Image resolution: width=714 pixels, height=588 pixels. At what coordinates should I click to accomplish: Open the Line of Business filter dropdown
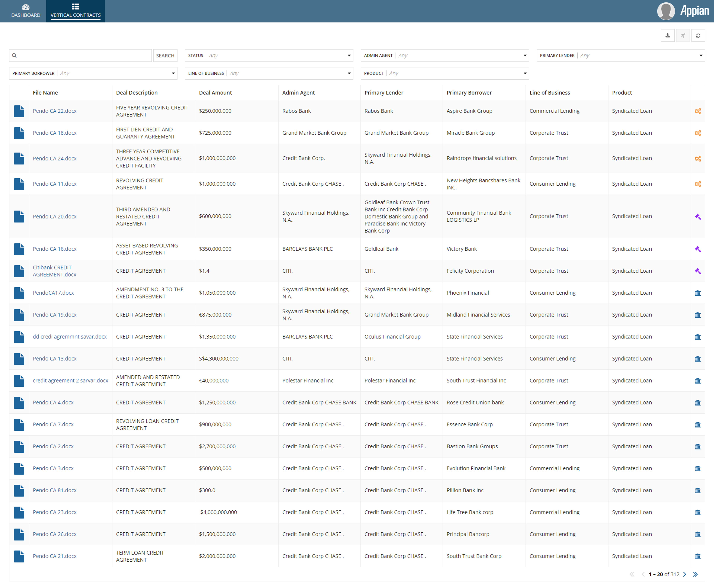tap(269, 73)
